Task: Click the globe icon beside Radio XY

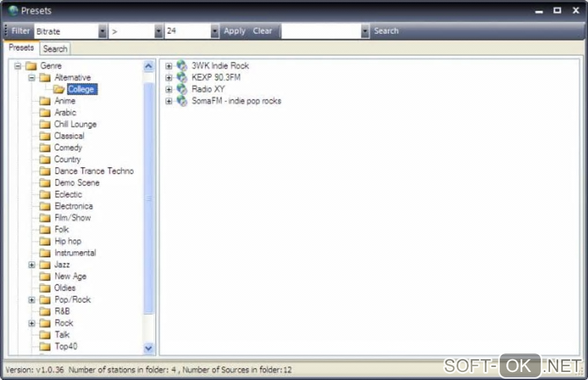Action: 182,89
